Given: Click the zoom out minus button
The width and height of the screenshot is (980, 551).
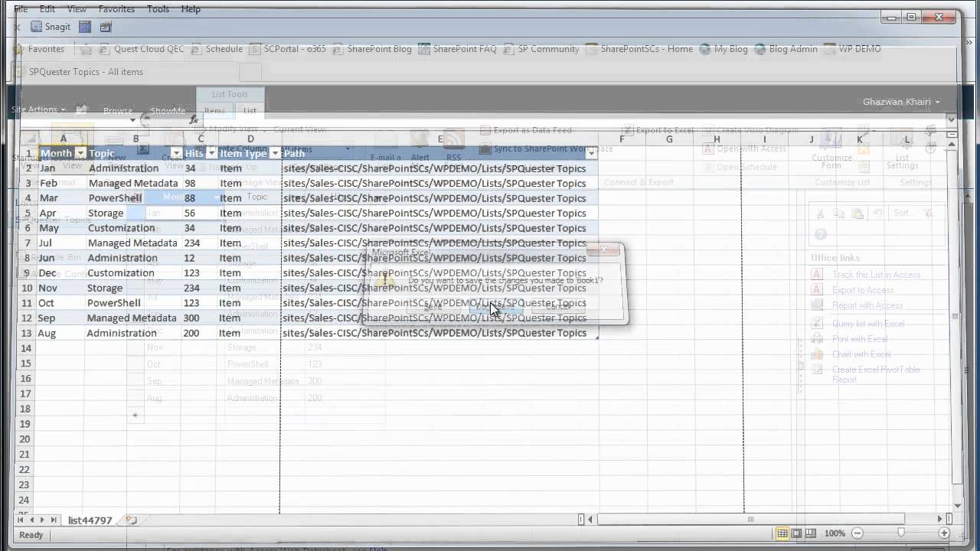Looking at the screenshot, I should 857,533.
